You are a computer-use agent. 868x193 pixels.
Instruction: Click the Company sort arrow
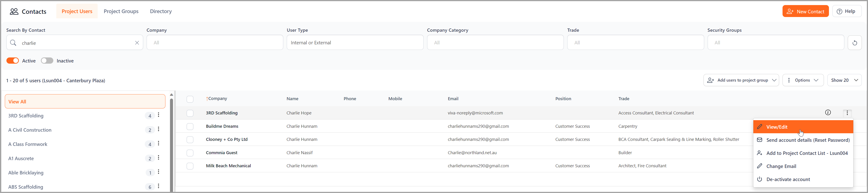[207, 99]
